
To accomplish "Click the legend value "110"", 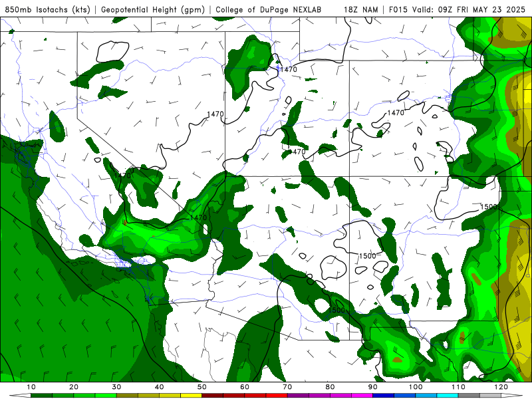I will (x=458, y=387).
